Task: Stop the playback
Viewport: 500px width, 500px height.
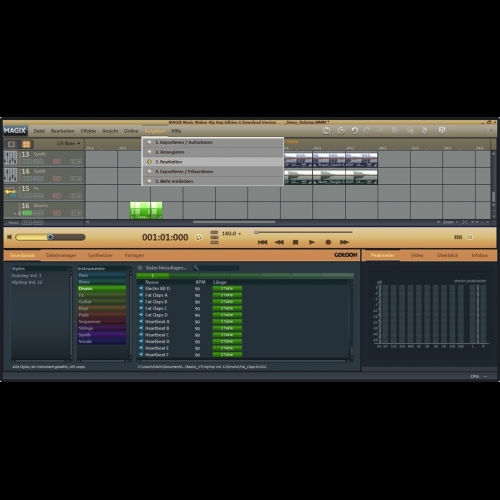Action: click(295, 242)
